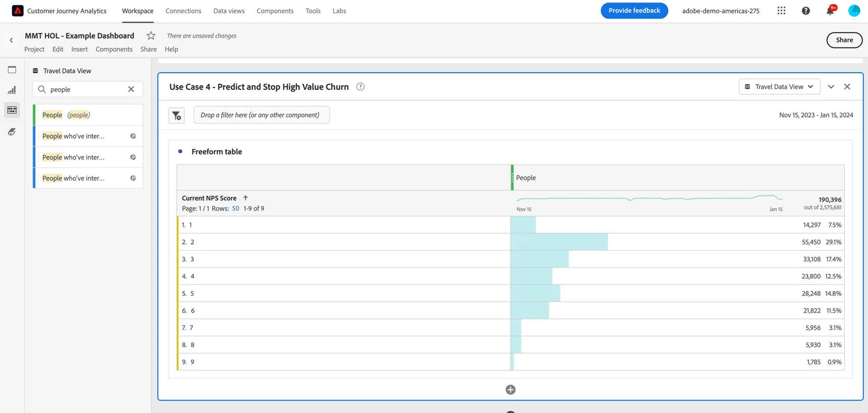Open the Panels icon in left rail

12,70
